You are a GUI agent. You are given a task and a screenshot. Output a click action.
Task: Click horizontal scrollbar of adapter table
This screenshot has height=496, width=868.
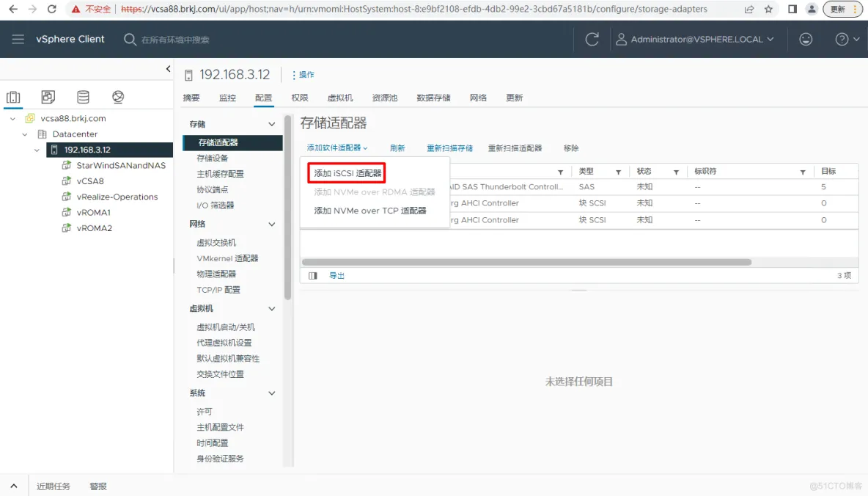coord(526,262)
